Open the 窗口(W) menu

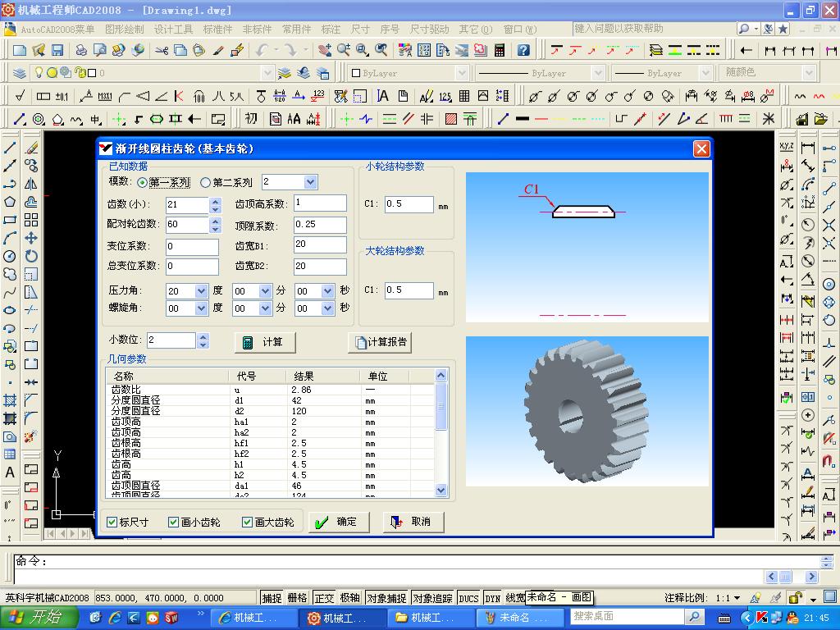[x=519, y=29]
